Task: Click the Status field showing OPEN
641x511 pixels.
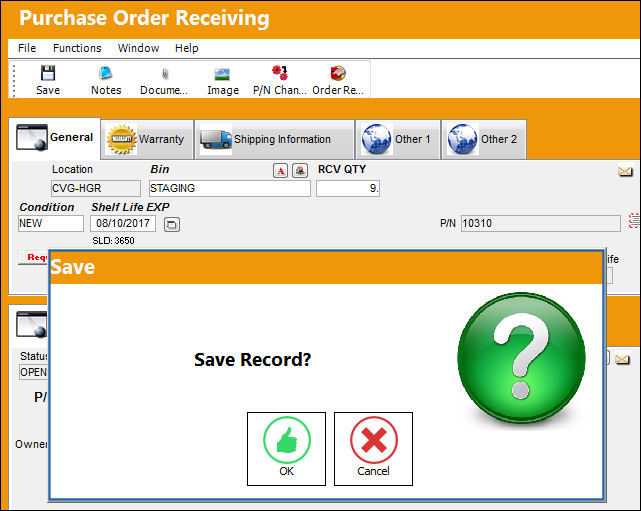Action: point(34,372)
